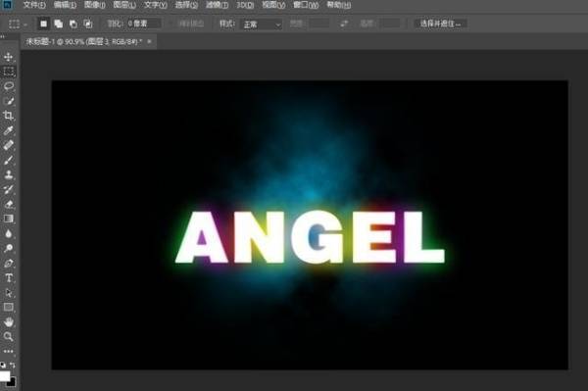The height and width of the screenshot is (391, 588).
Task: Select the Eraser tool
Action: (8, 204)
